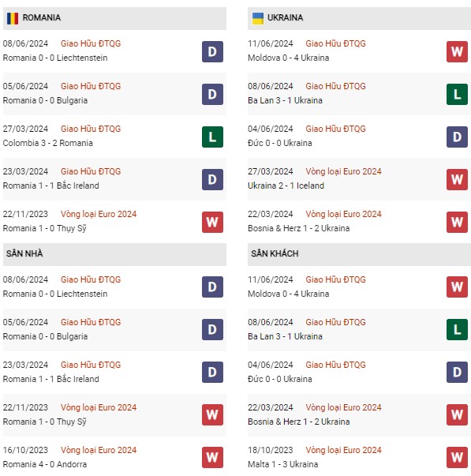Screen dimensions: 471x476
Task: Open the Romania 4 - 0 Andorra match result
Action: (45, 464)
